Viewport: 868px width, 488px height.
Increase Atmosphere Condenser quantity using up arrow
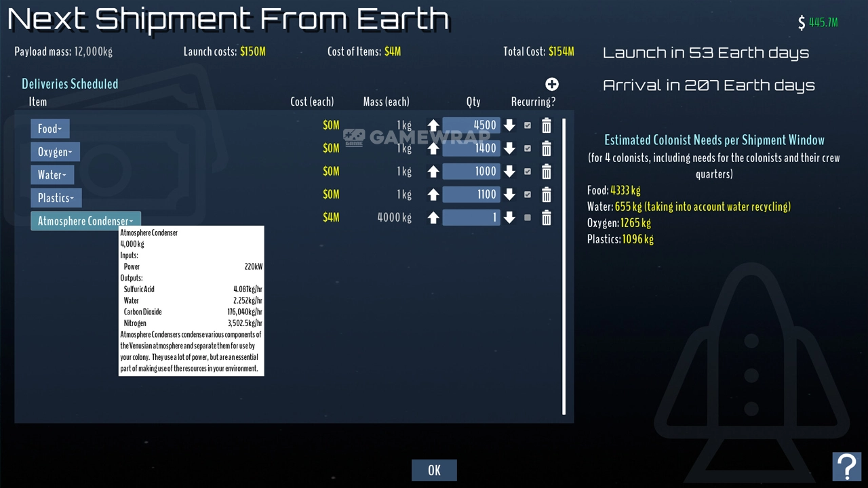[433, 218]
